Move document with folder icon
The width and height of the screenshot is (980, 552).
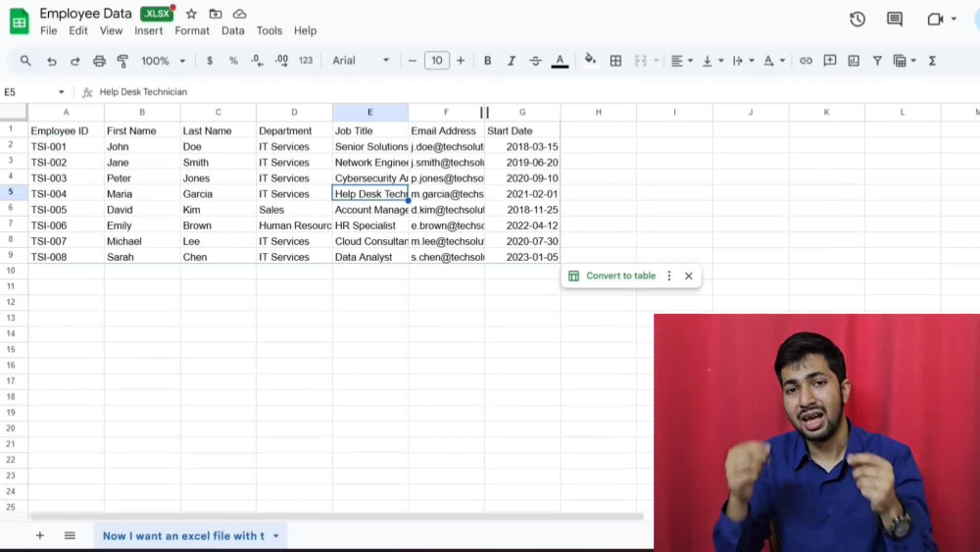click(x=215, y=14)
